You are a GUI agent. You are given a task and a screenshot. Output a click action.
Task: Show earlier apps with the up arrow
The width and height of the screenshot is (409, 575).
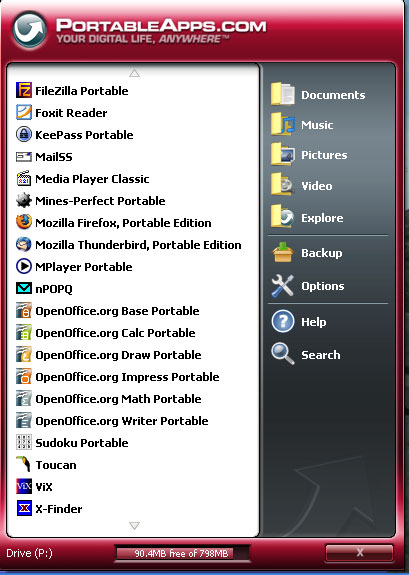click(x=134, y=73)
